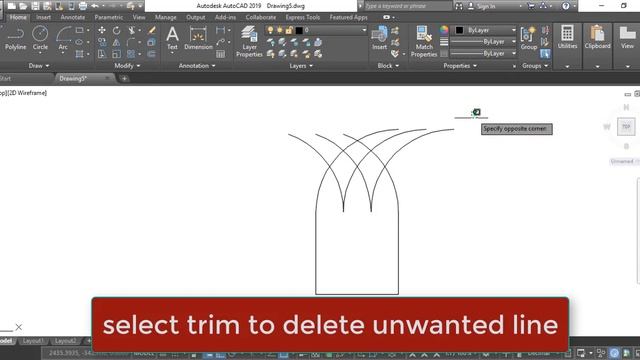
Task: Click the object color wheel icon
Action: tap(444, 30)
